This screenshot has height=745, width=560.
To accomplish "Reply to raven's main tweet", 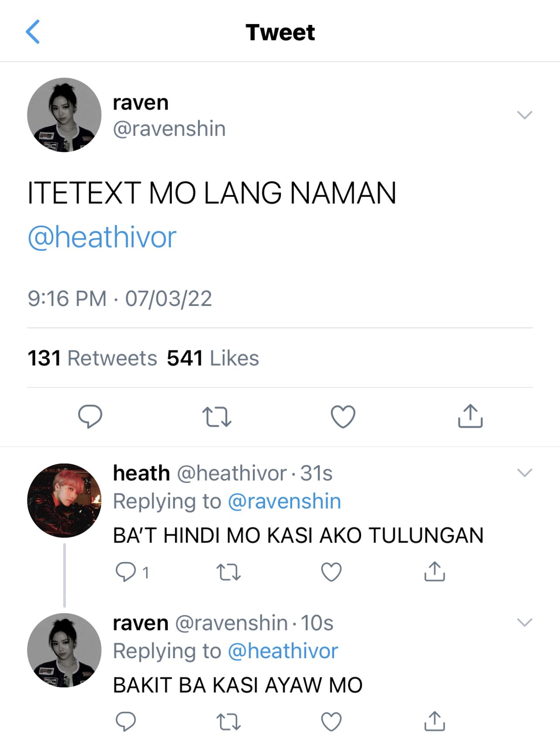I will 90,416.
